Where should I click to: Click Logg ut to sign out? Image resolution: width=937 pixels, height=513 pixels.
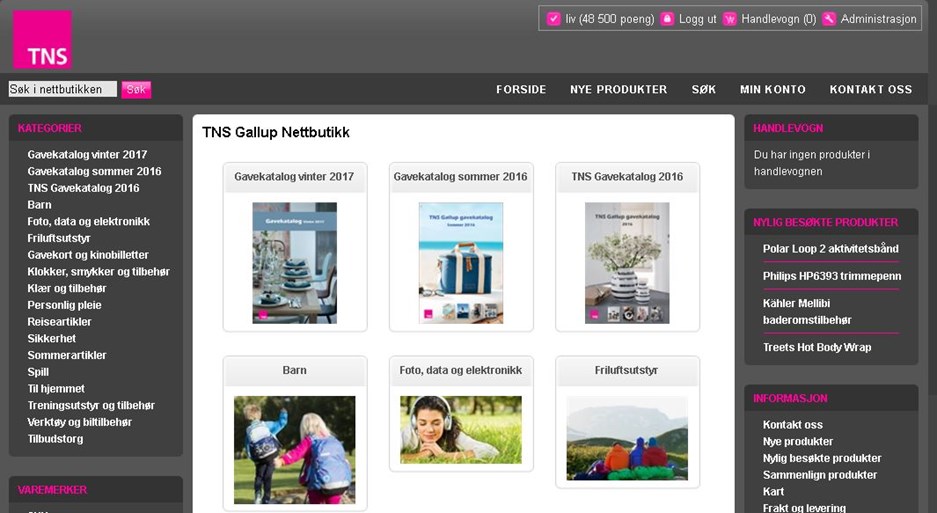697,19
